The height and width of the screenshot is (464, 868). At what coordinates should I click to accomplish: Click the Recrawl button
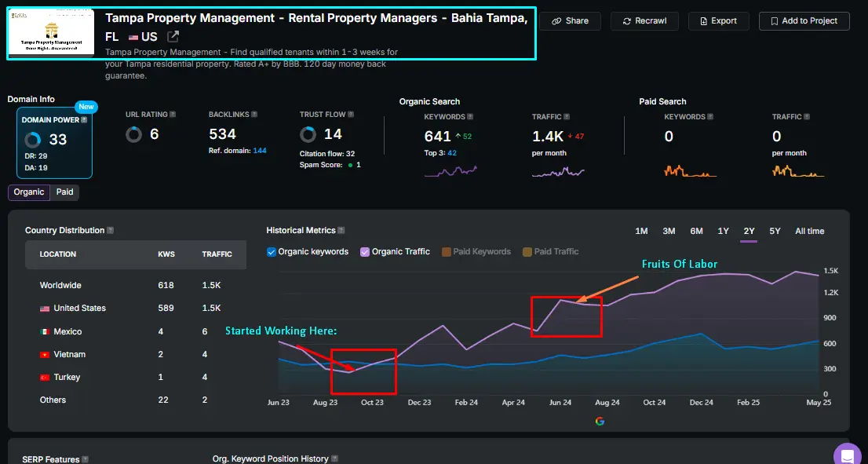pos(644,21)
